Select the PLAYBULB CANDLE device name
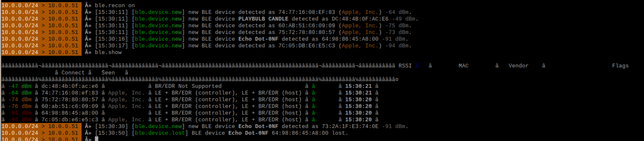This screenshot has width=644, height=141. point(263,19)
